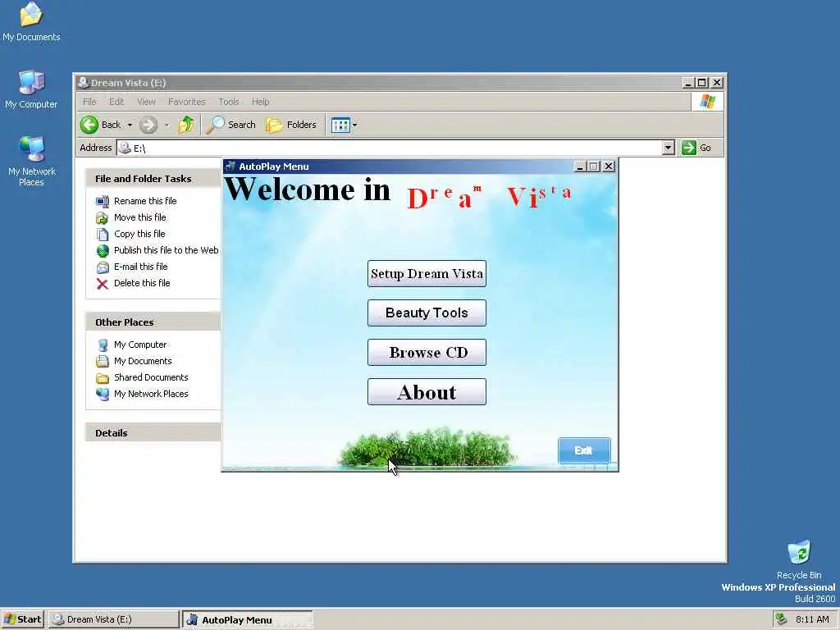Open the Back history dropdown arrow
840x630 pixels.
130,125
